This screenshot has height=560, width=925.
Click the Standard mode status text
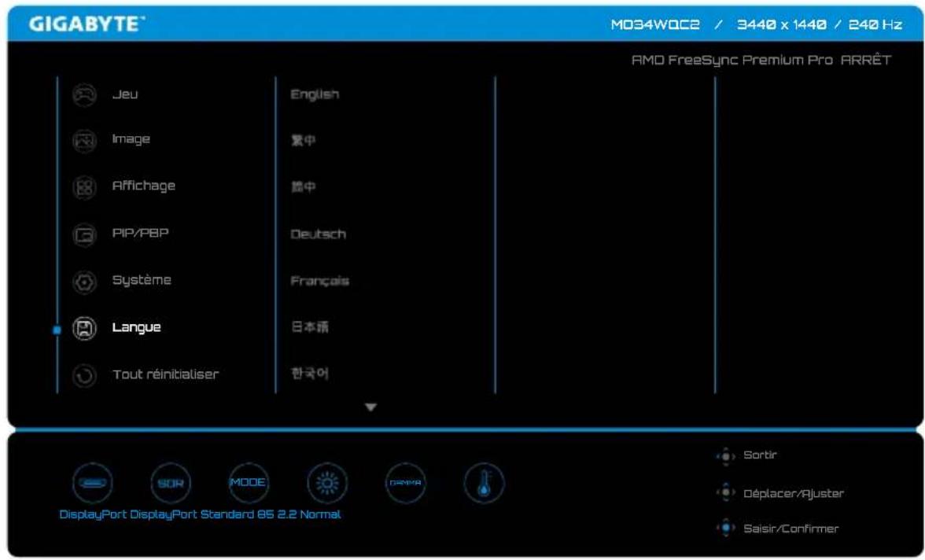click(227, 514)
